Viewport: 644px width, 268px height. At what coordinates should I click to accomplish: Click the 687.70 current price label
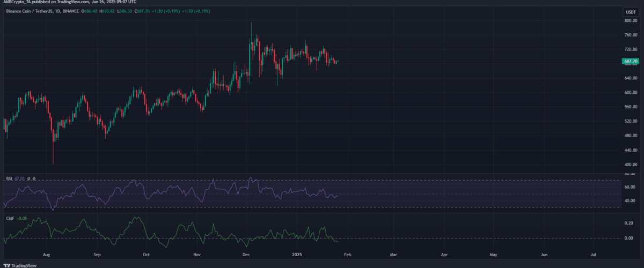point(630,62)
